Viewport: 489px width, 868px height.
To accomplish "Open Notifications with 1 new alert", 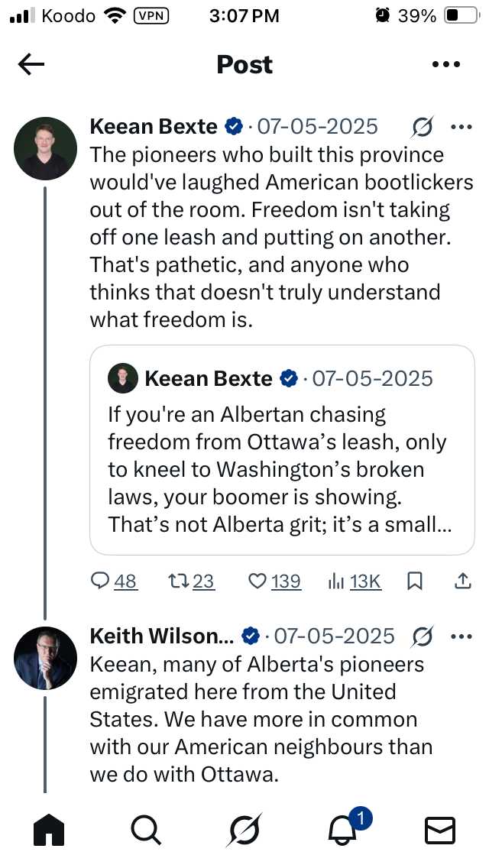I will click(x=342, y=830).
